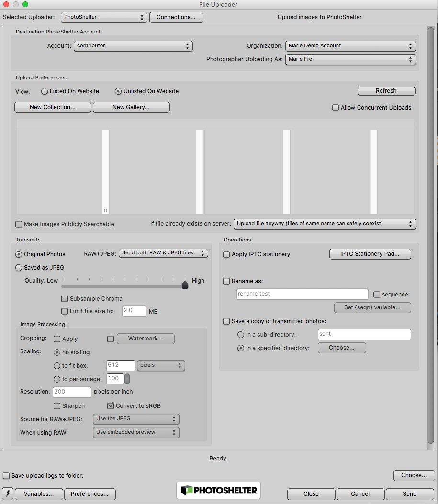Select Saved as JPEG option
Viewport: 438px width, 504px height.
click(x=19, y=268)
